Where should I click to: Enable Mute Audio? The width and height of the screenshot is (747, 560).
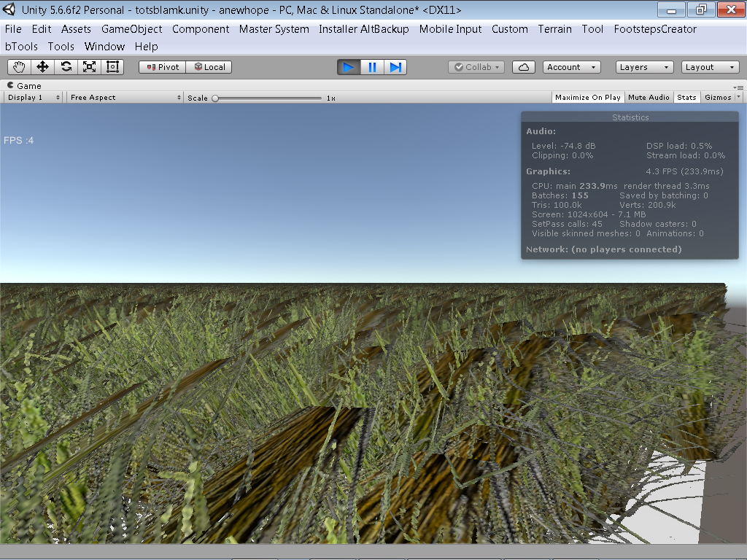(648, 97)
